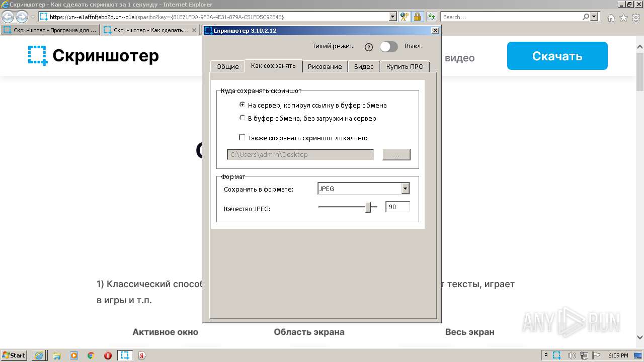The width and height of the screenshot is (644, 362).
Task: Click the JPEG quality value field
Action: pos(397,207)
